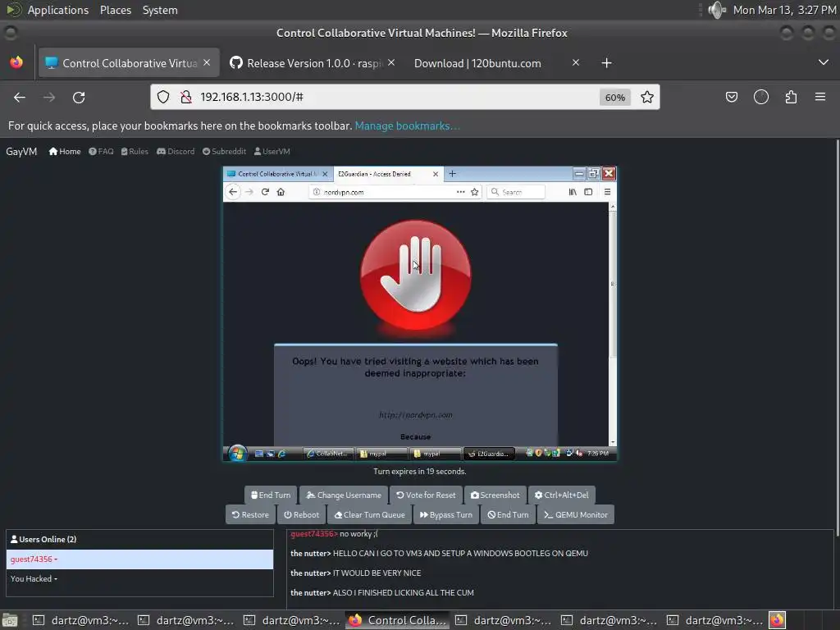
Task: Open the Pocket save icon
Action: tap(731, 97)
